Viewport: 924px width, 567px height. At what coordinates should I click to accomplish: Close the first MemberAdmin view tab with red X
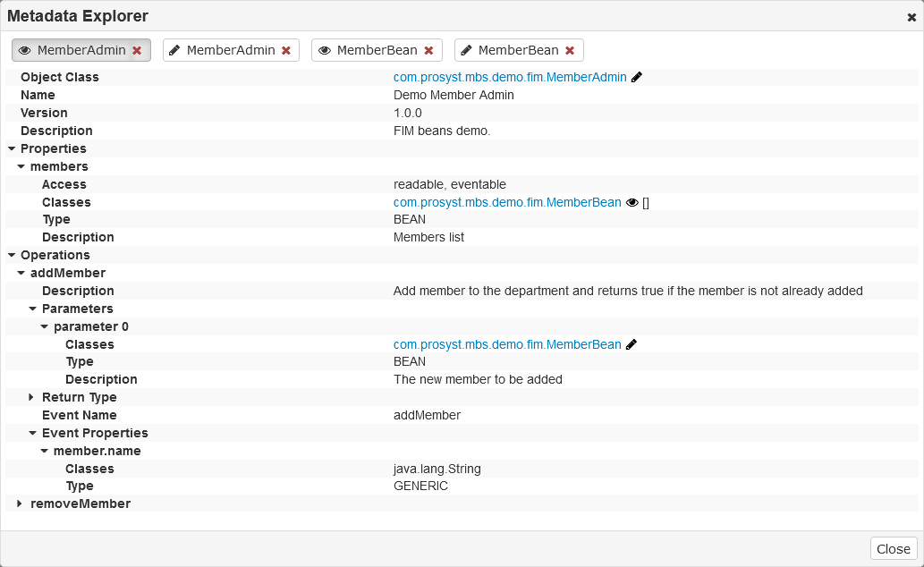coord(137,51)
